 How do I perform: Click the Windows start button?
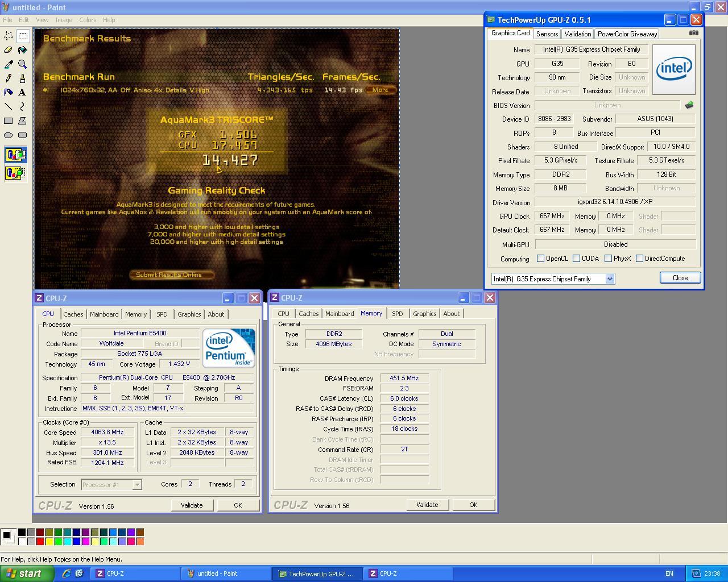pos(27,573)
